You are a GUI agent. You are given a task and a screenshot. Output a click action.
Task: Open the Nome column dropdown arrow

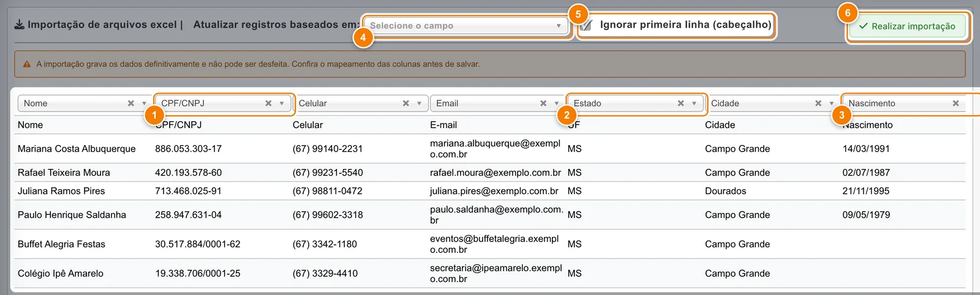click(144, 103)
